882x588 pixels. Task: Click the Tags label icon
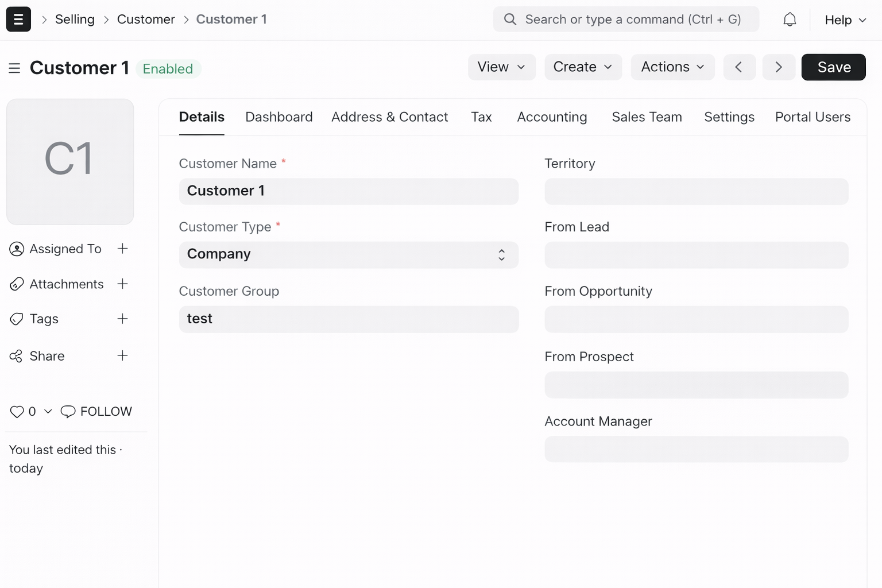point(17,319)
